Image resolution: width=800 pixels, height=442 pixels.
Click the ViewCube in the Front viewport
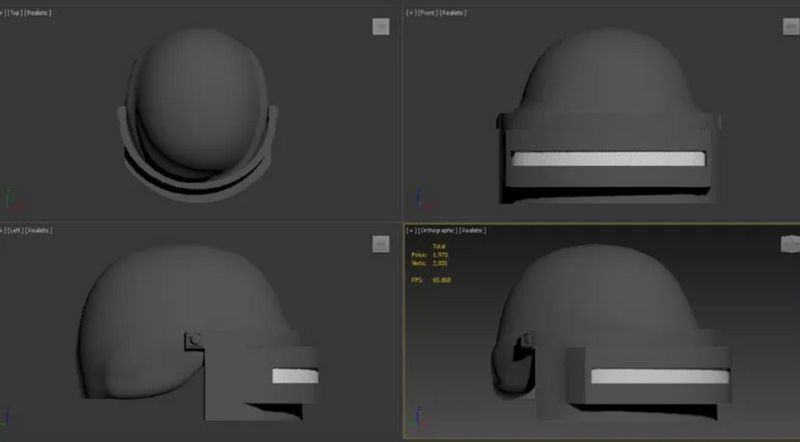pyautogui.click(x=791, y=27)
